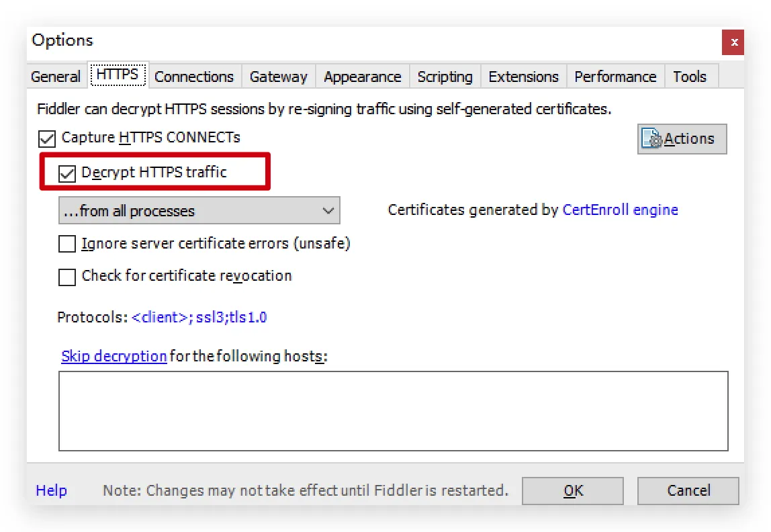This screenshot has height=532, width=771.
Task: Select the HTTPS tab
Action: pos(118,75)
